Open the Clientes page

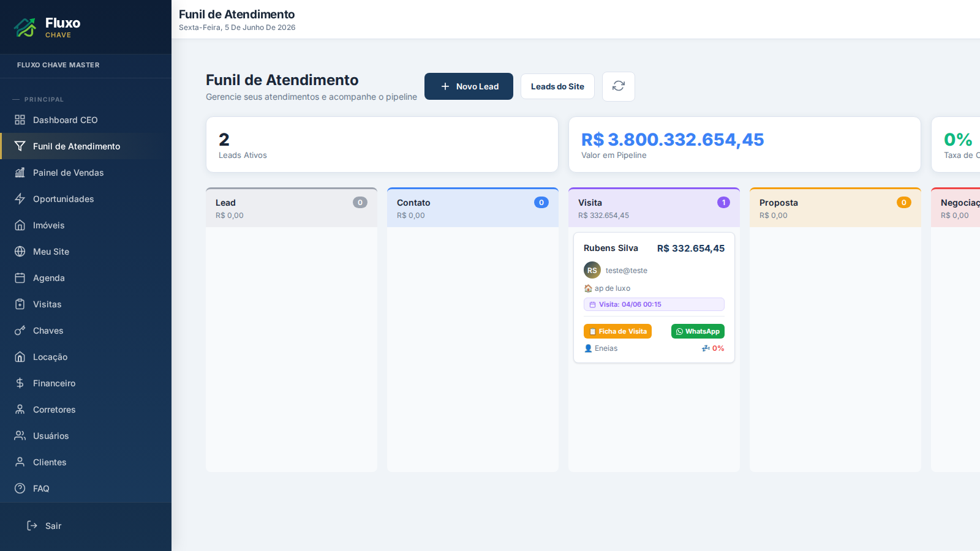pos(86,462)
